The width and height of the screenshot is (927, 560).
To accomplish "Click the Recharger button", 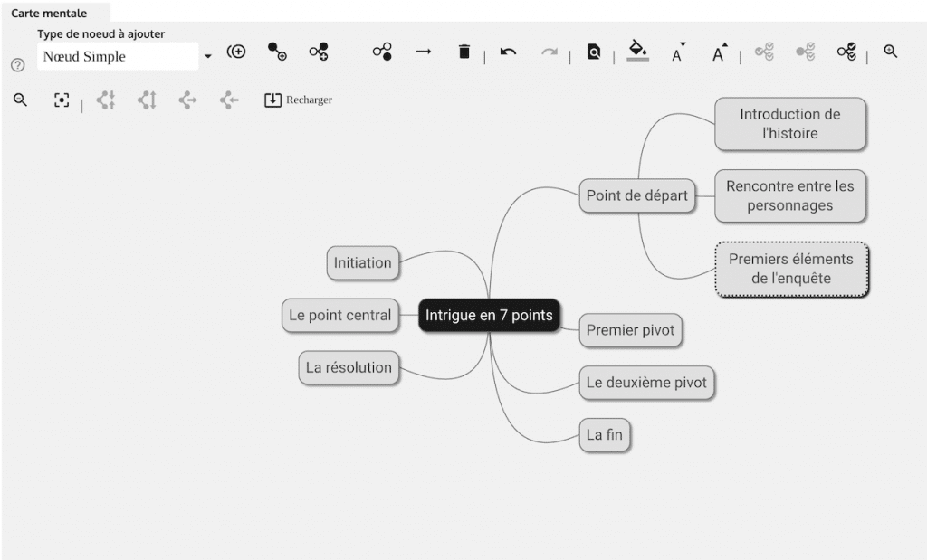I will point(298,100).
